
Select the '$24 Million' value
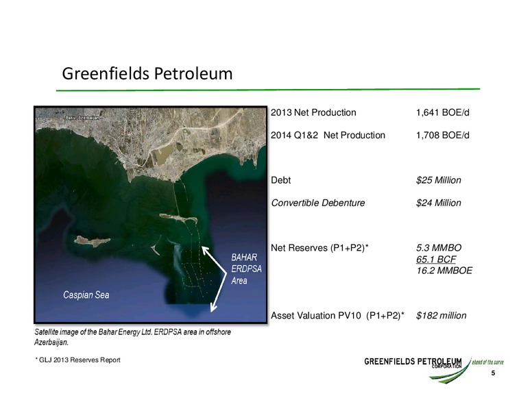[438, 203]
